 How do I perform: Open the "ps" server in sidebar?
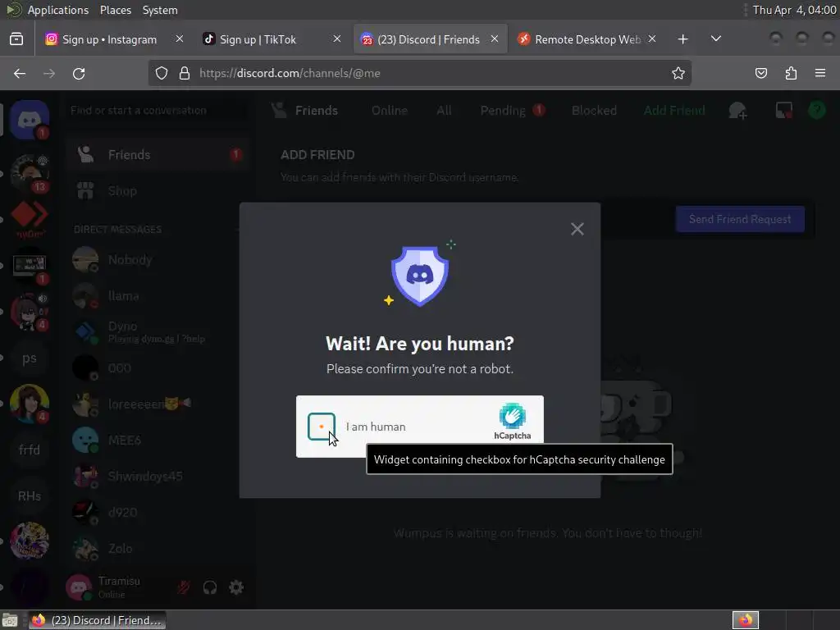point(30,358)
